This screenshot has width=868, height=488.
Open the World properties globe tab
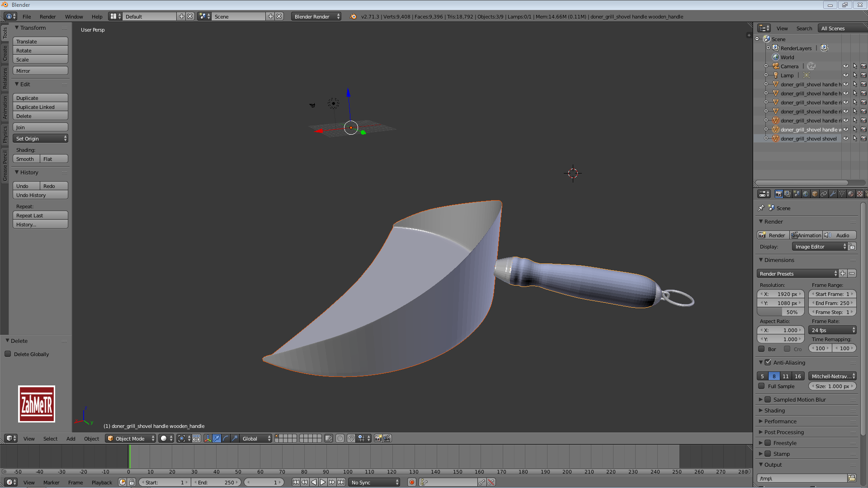click(806, 194)
